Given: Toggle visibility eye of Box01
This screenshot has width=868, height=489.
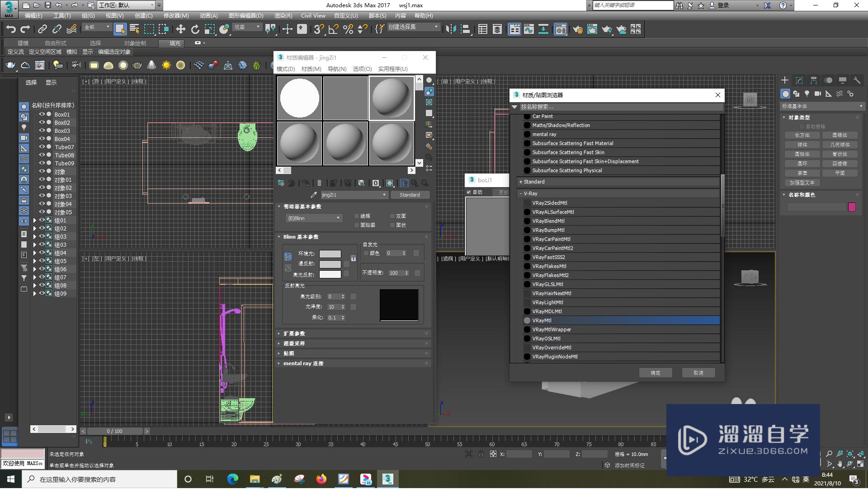Looking at the screenshot, I should [x=42, y=114].
